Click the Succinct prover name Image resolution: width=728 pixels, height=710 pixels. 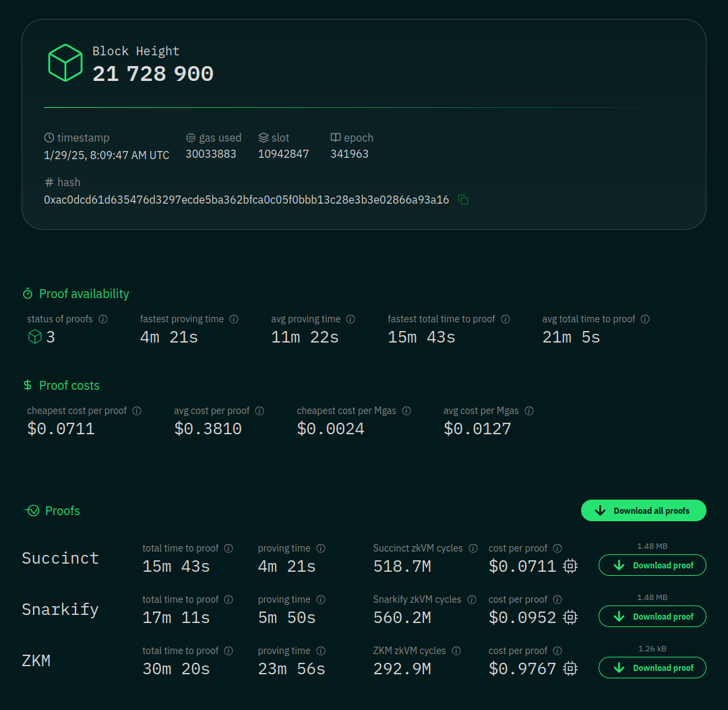coord(61,558)
